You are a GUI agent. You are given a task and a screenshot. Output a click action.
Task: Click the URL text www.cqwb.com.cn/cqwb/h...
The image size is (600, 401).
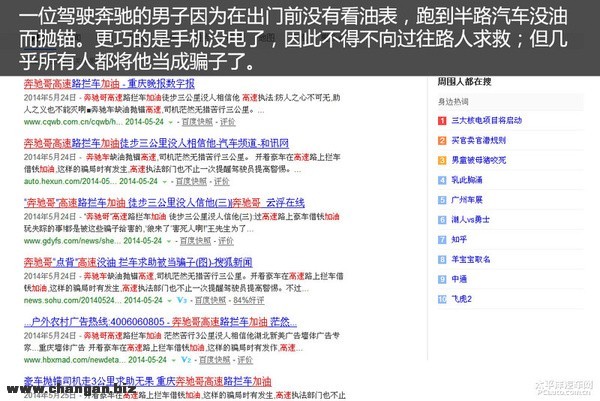click(73, 122)
